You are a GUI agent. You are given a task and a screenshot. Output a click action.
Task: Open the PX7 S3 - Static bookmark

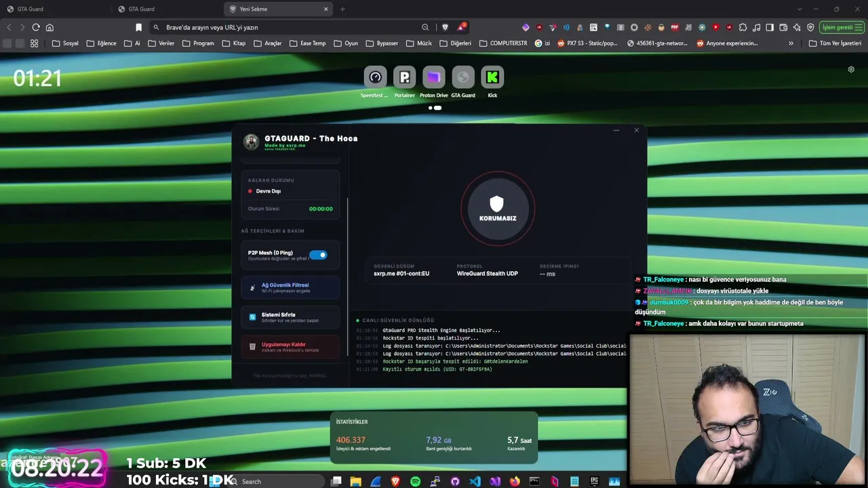pyautogui.click(x=588, y=43)
